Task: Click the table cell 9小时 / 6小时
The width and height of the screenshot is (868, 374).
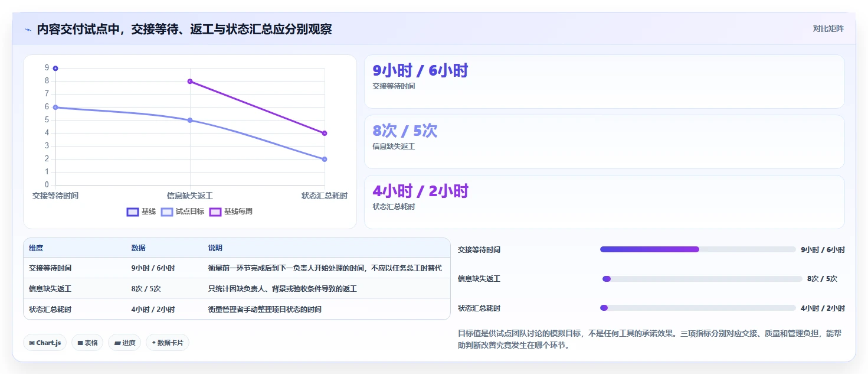Action: (x=153, y=268)
